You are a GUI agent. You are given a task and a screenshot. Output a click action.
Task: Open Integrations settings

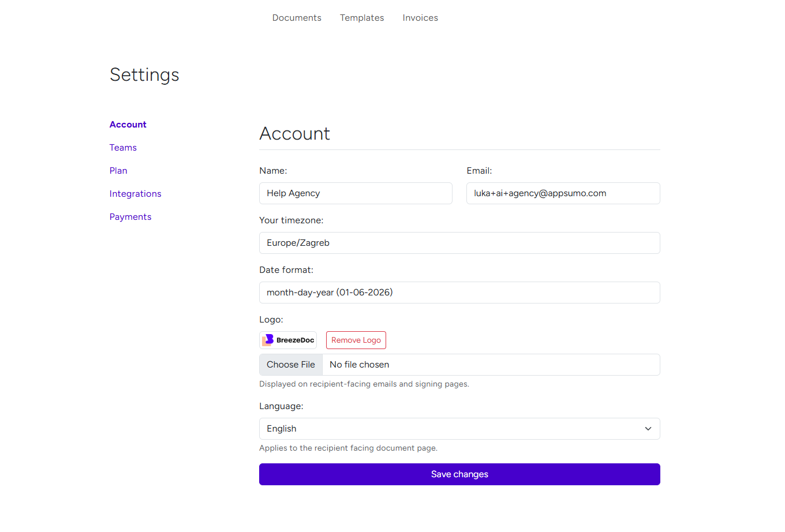click(135, 193)
